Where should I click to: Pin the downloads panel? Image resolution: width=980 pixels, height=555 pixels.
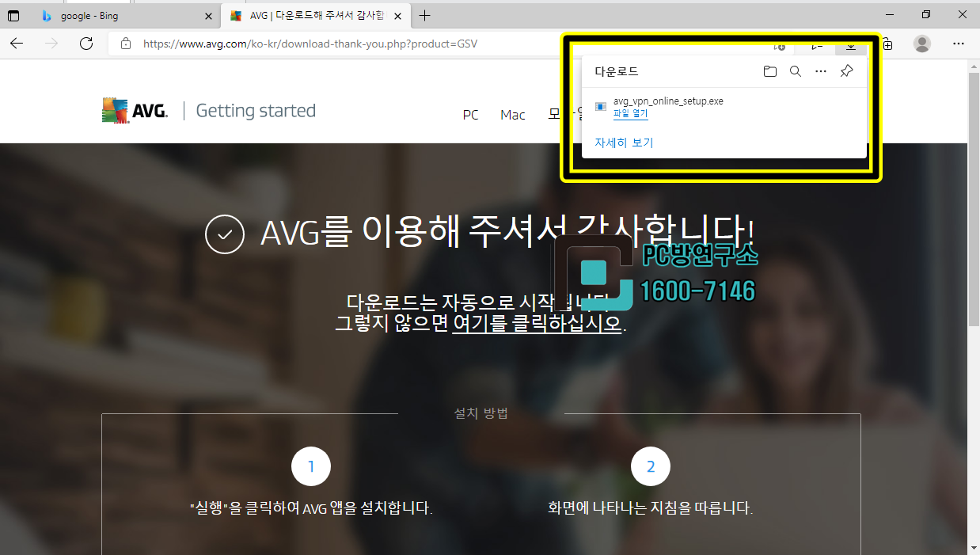846,71
